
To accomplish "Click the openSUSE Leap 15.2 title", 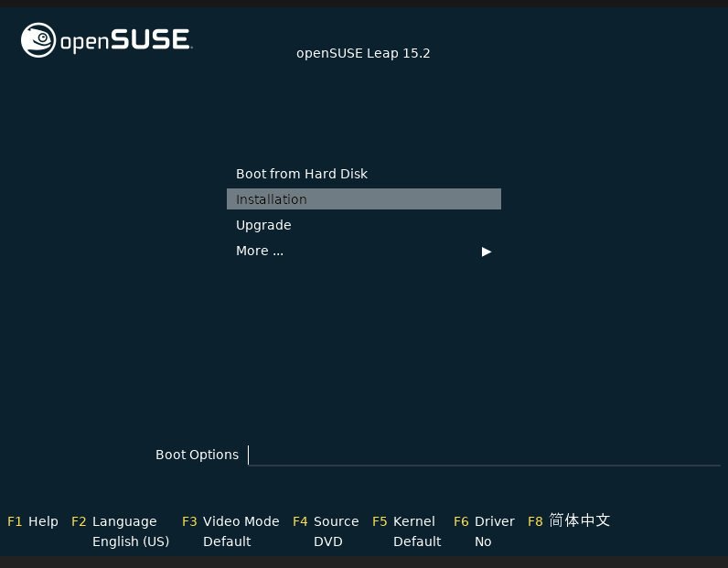I will tap(363, 53).
